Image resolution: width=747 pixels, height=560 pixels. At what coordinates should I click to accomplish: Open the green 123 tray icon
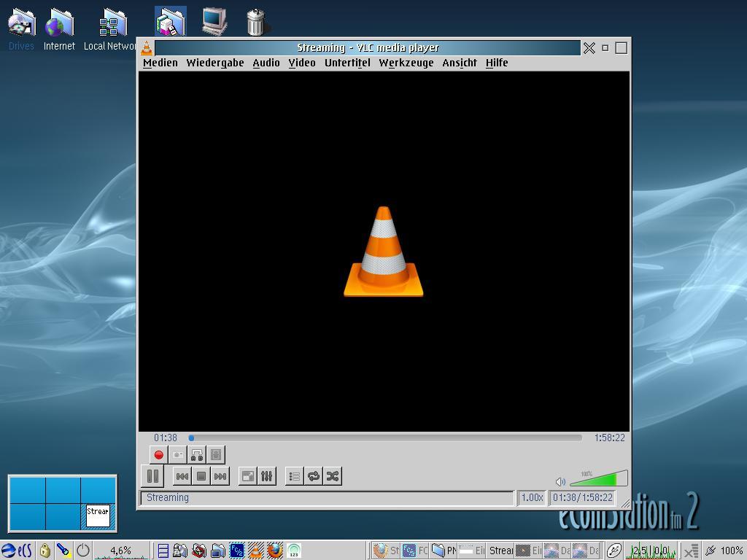tap(294, 551)
